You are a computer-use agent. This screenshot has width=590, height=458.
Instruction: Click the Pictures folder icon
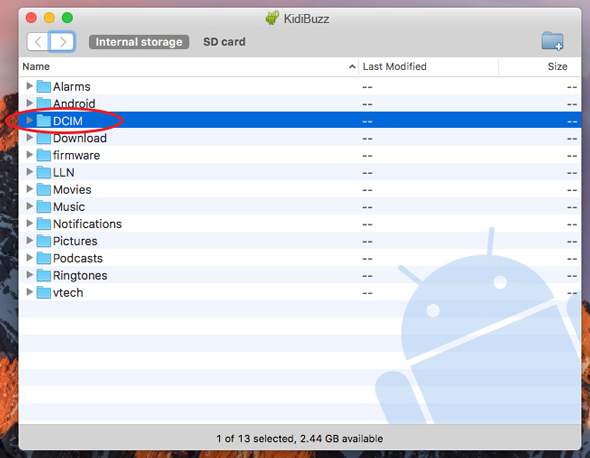click(x=44, y=241)
